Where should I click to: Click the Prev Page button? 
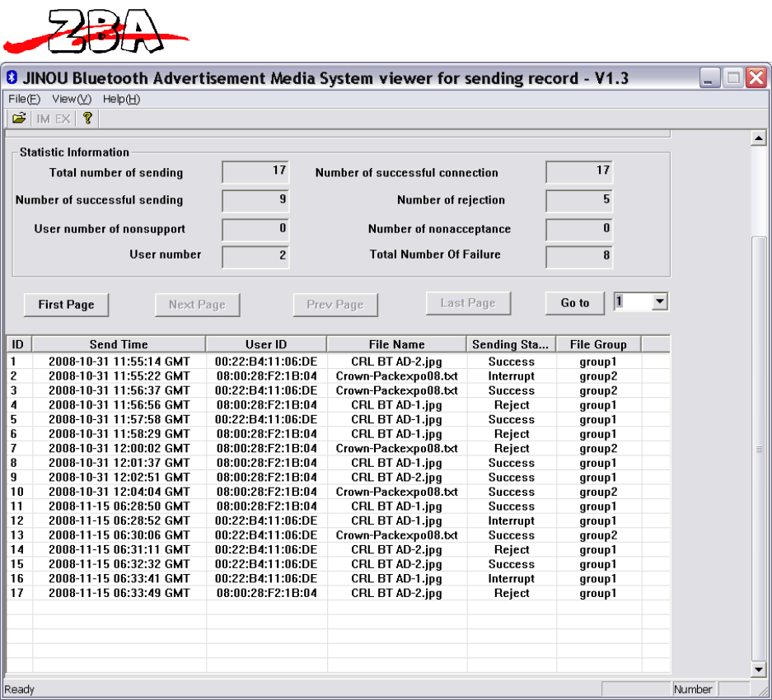335,305
